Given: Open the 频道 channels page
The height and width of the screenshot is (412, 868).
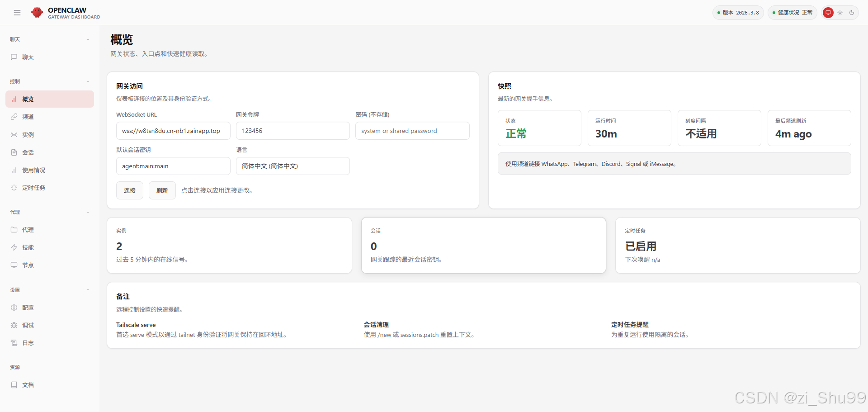Looking at the screenshot, I should click(x=27, y=117).
